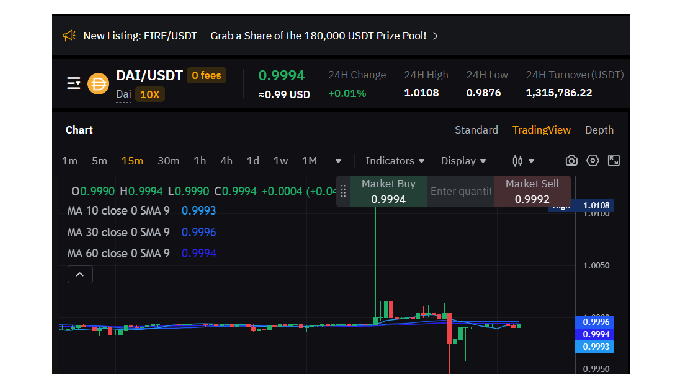Open chart settings gear icon

592,161
